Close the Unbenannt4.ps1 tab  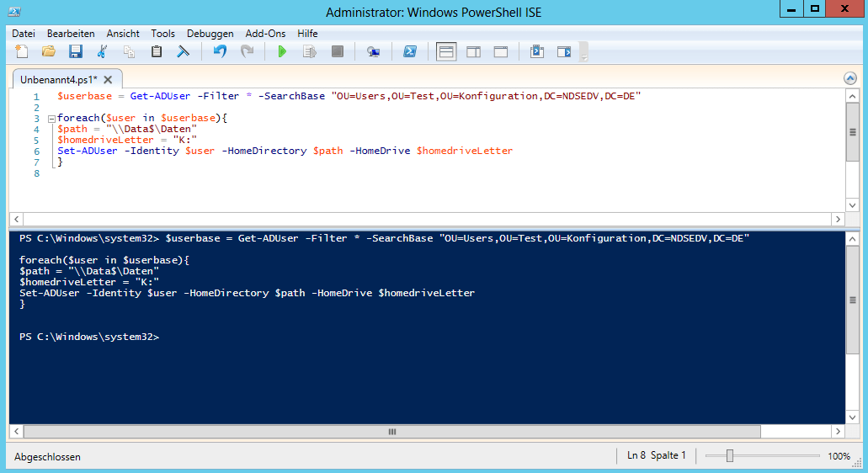click(x=108, y=78)
